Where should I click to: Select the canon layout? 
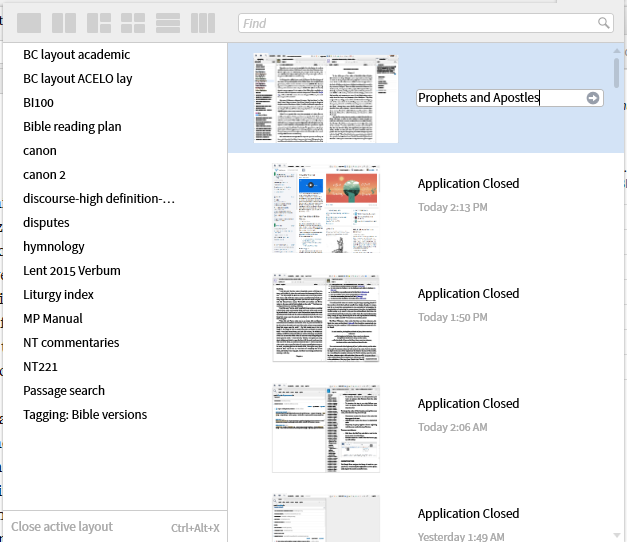tap(40, 151)
